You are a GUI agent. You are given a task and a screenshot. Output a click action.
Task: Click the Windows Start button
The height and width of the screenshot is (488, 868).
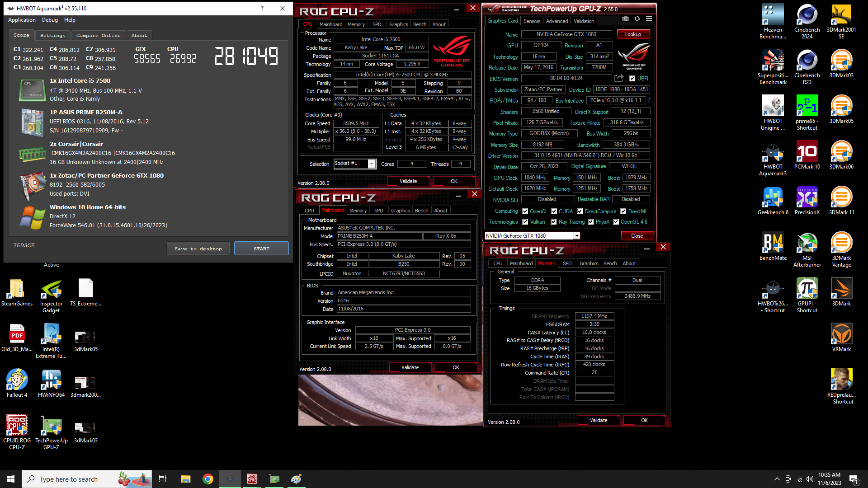[x=11, y=479]
